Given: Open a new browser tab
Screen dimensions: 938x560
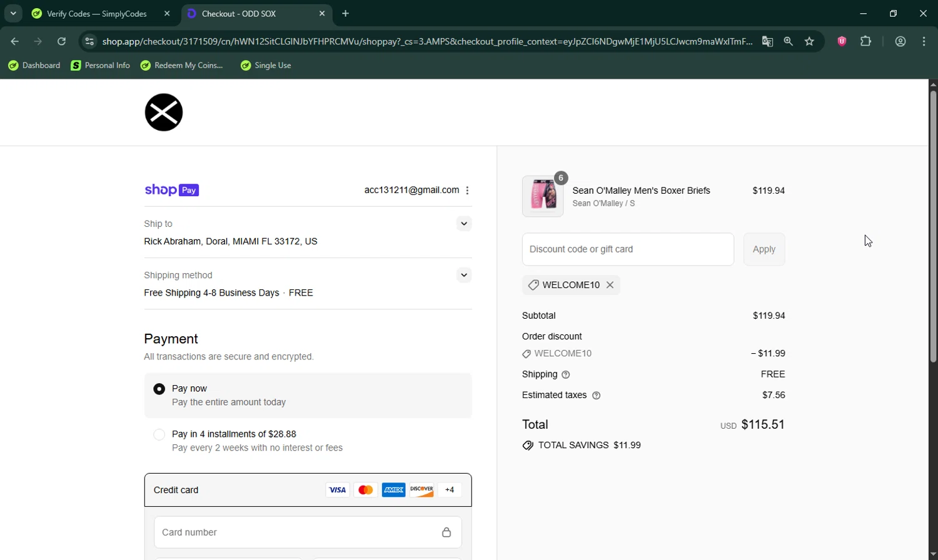Looking at the screenshot, I should pos(346,14).
